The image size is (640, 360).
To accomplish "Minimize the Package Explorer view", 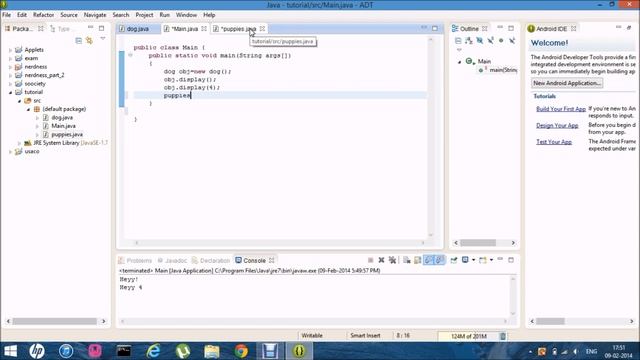I will click(91, 28).
